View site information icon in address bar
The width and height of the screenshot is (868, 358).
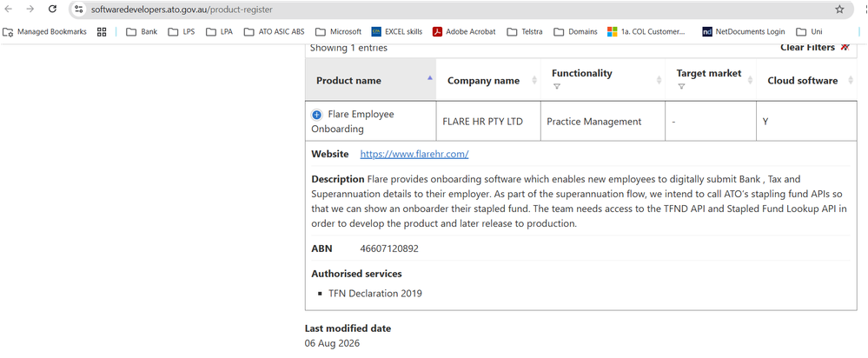coord(78,10)
